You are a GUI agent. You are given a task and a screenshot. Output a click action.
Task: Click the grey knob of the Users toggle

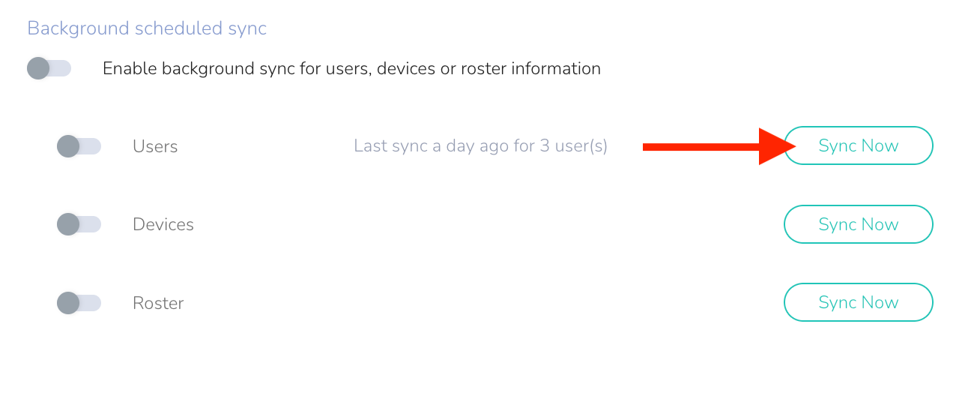(68, 146)
